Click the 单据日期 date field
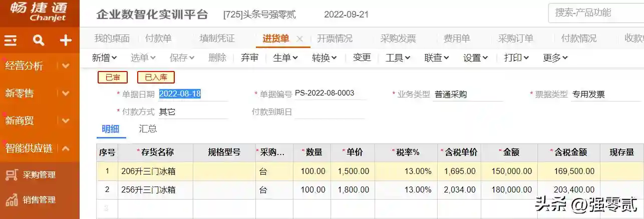Screen dimensions: 644x219 click(193, 94)
